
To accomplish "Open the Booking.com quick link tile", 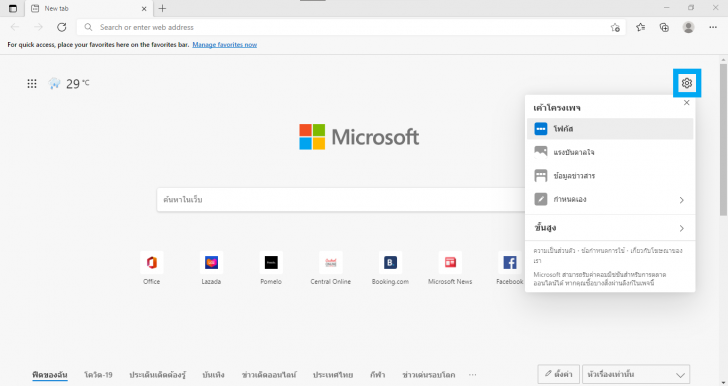I will point(390,268).
